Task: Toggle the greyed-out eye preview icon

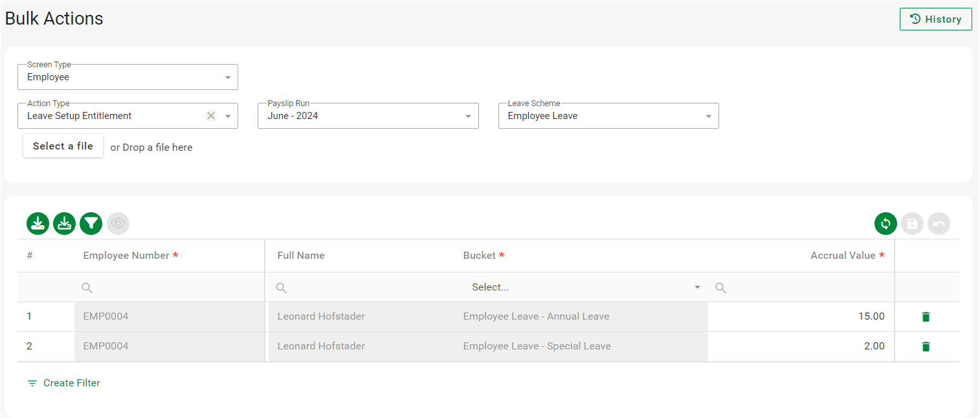Action: pos(118,223)
